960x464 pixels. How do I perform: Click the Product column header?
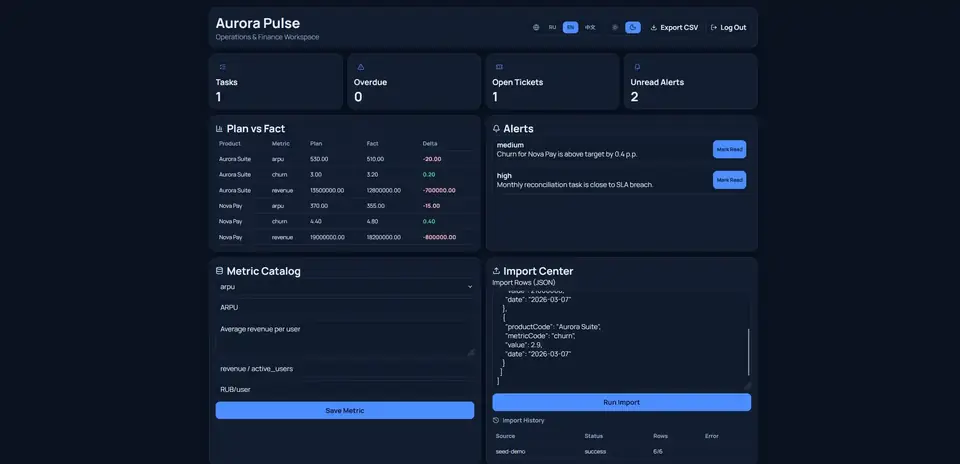(x=230, y=144)
